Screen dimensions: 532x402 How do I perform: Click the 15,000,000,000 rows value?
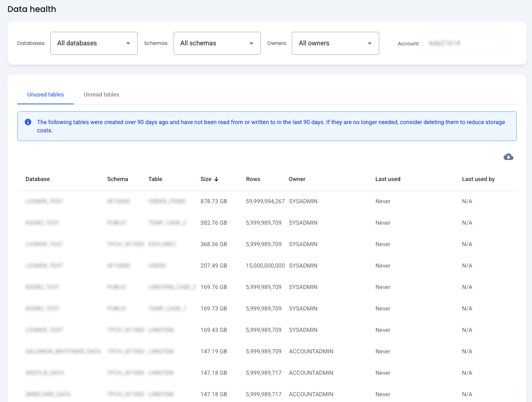point(265,266)
